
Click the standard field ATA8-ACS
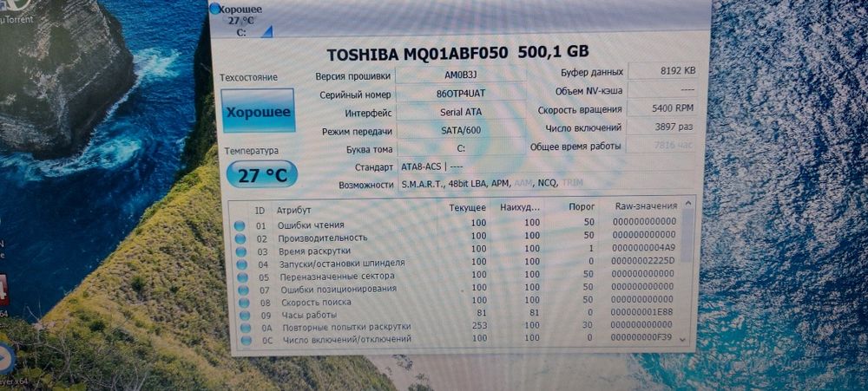(x=546, y=166)
